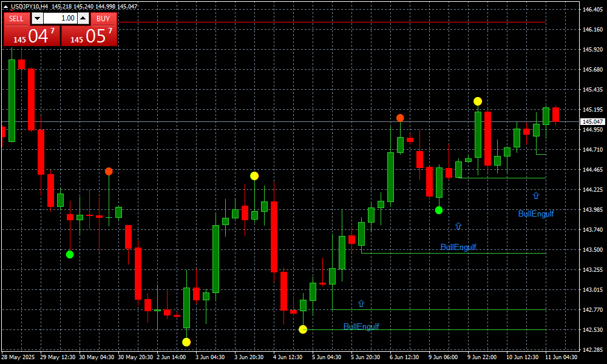The width and height of the screenshot is (607, 364).
Task: Click the SELL button
Action: coord(16,18)
